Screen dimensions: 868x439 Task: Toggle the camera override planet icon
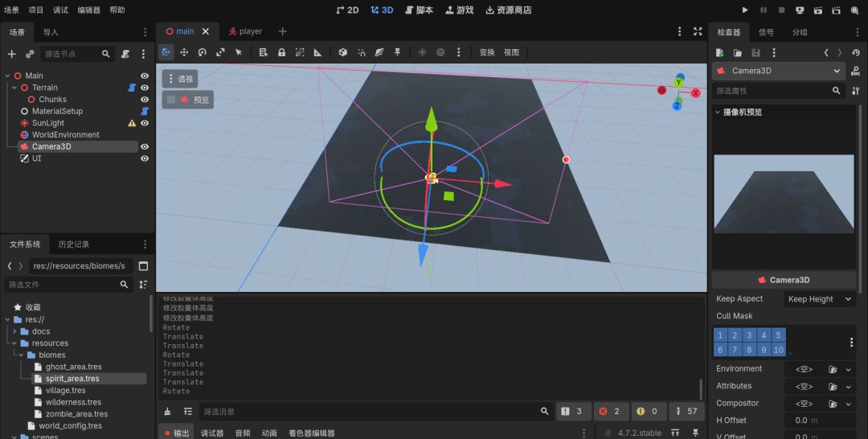click(379, 52)
